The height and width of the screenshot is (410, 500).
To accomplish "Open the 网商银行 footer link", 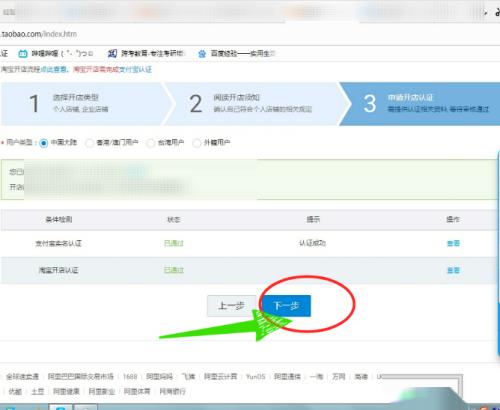I will pyautogui.click(x=172, y=391).
